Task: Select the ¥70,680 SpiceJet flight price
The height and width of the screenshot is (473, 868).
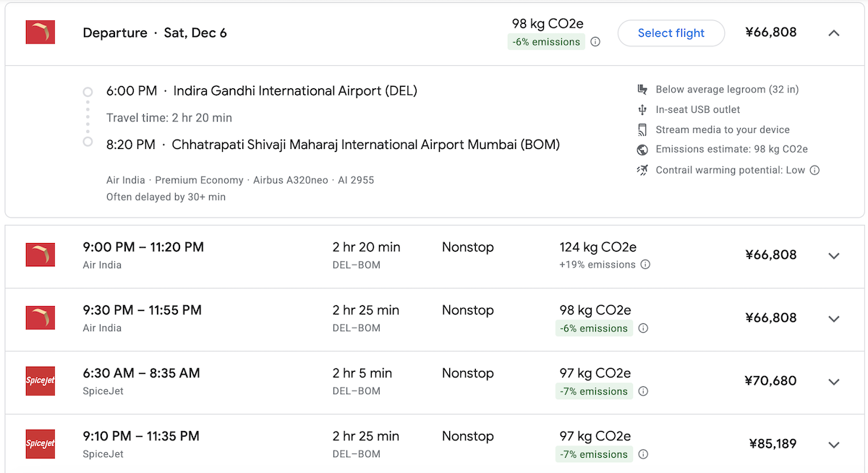Action: coord(771,382)
